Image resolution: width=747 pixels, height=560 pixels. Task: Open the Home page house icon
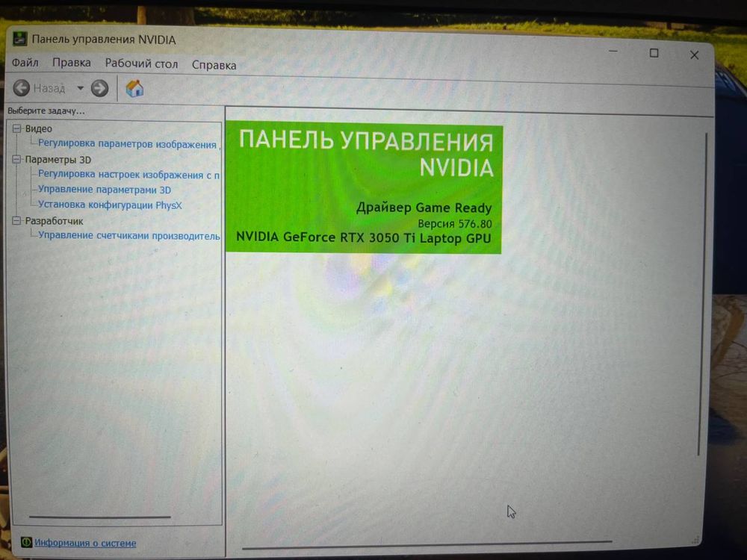134,89
